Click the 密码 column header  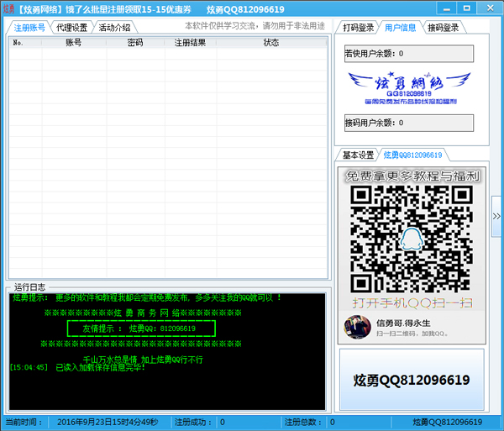135,42
